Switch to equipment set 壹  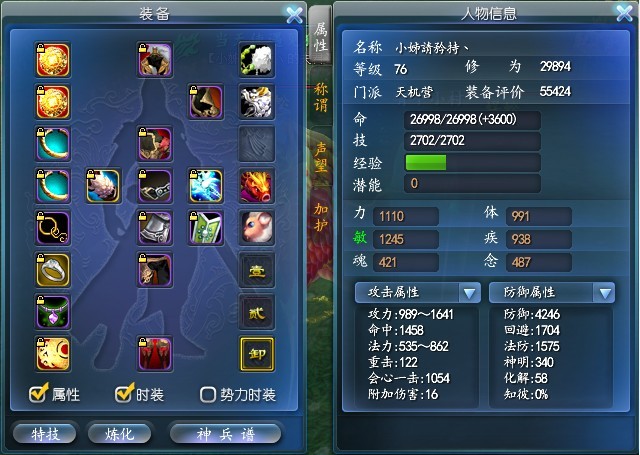click(x=257, y=270)
